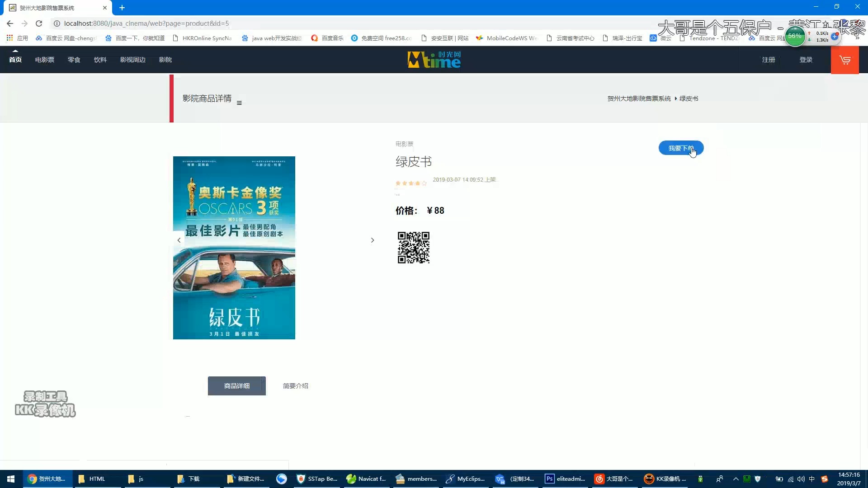
Task: Open MyEclipse taskbar app
Action: click(466, 479)
